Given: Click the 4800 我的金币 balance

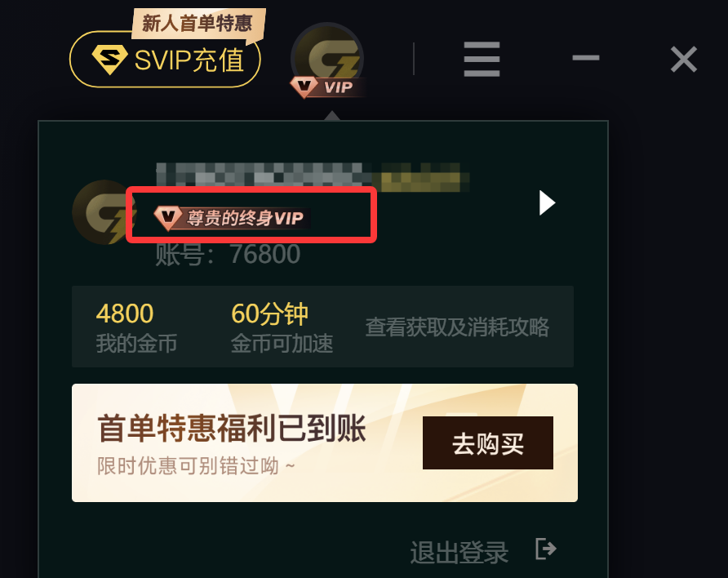Looking at the screenshot, I should [136, 327].
